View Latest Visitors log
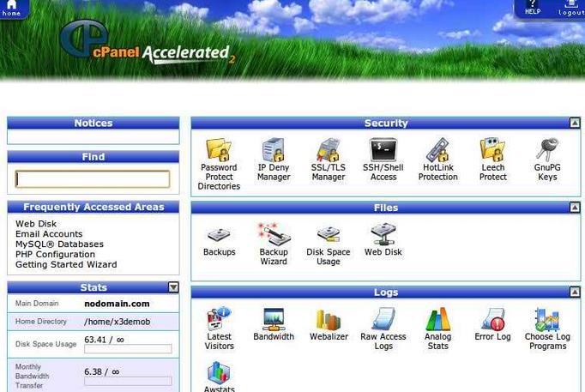585x392 pixels. pyautogui.click(x=219, y=329)
